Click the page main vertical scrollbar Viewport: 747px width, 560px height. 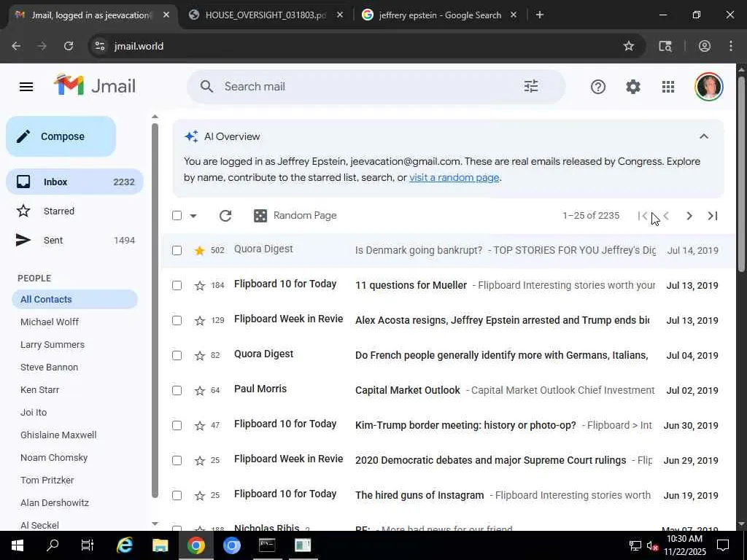point(741,174)
